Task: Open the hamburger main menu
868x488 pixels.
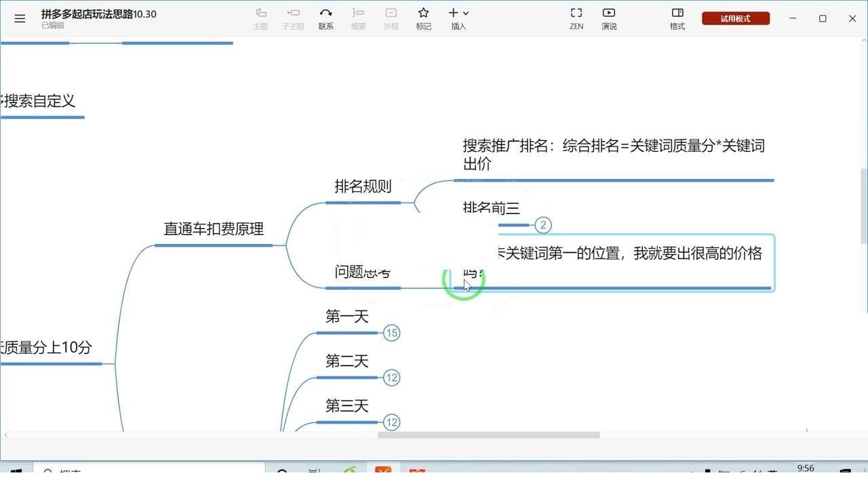Action: point(20,19)
